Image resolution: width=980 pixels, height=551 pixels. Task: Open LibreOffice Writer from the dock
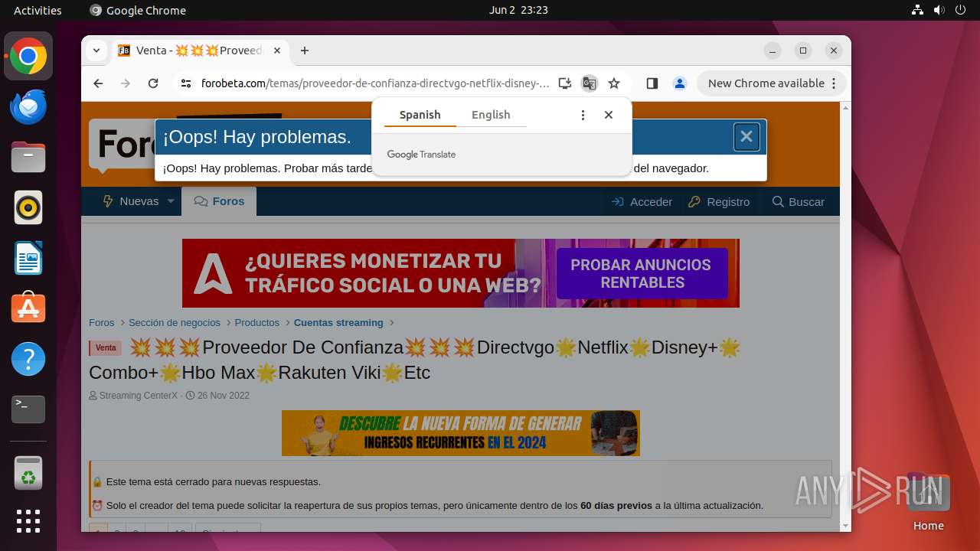[28, 258]
